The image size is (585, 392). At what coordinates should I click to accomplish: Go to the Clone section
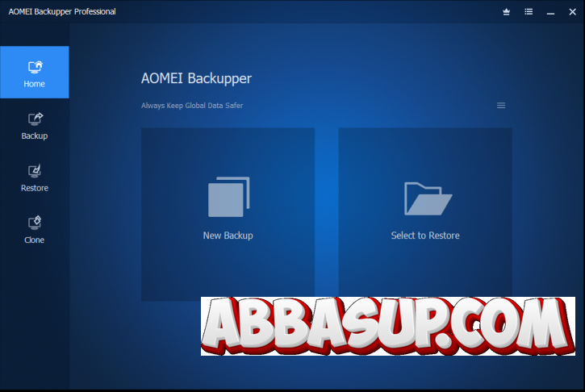[x=35, y=230]
